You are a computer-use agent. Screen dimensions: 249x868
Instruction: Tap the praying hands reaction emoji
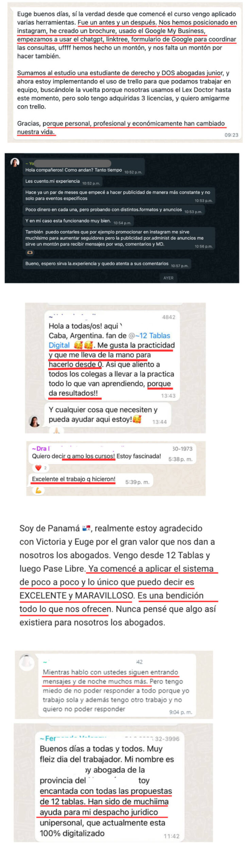(x=56, y=430)
